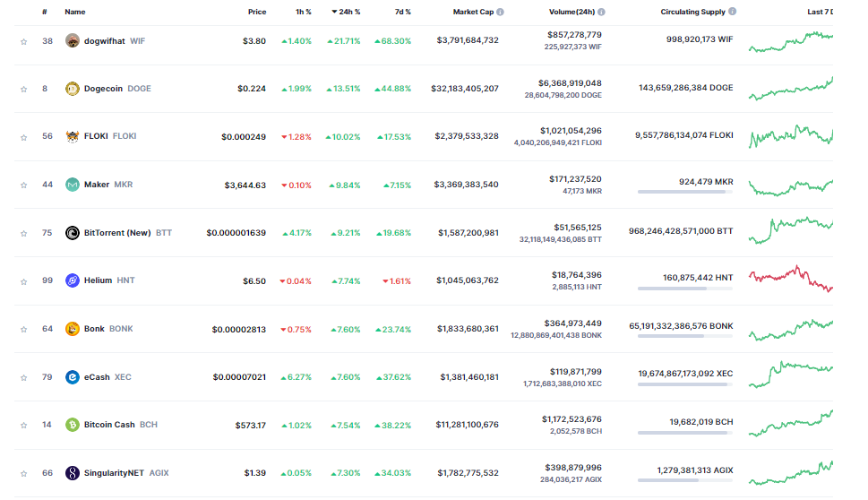
Task: Toggle the Helium watchlist star
Action: tap(24, 281)
